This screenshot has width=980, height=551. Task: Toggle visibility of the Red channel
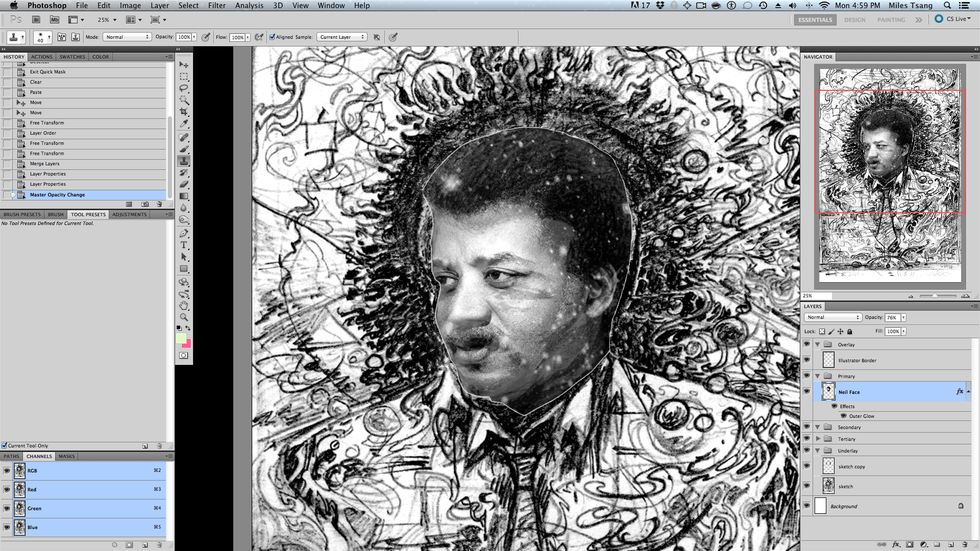tap(7, 489)
